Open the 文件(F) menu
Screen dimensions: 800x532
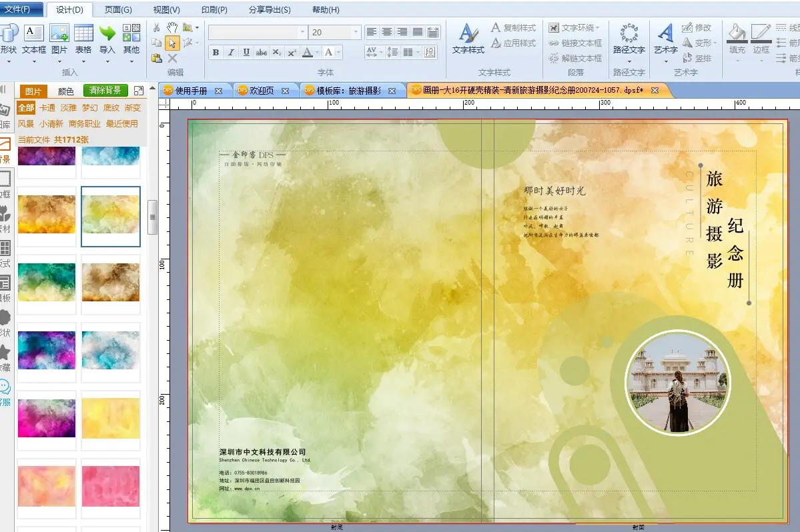[x=17, y=9]
